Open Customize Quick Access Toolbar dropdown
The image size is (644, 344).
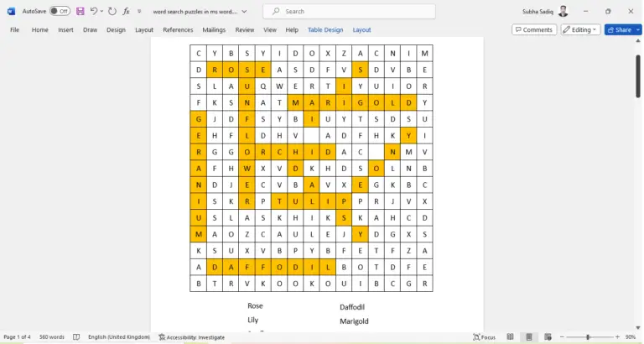(x=139, y=12)
